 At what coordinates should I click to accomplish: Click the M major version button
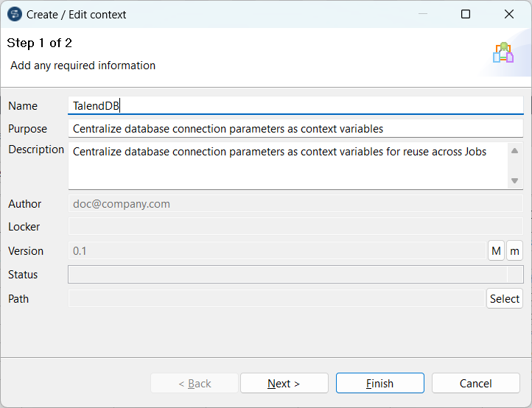tap(496, 251)
